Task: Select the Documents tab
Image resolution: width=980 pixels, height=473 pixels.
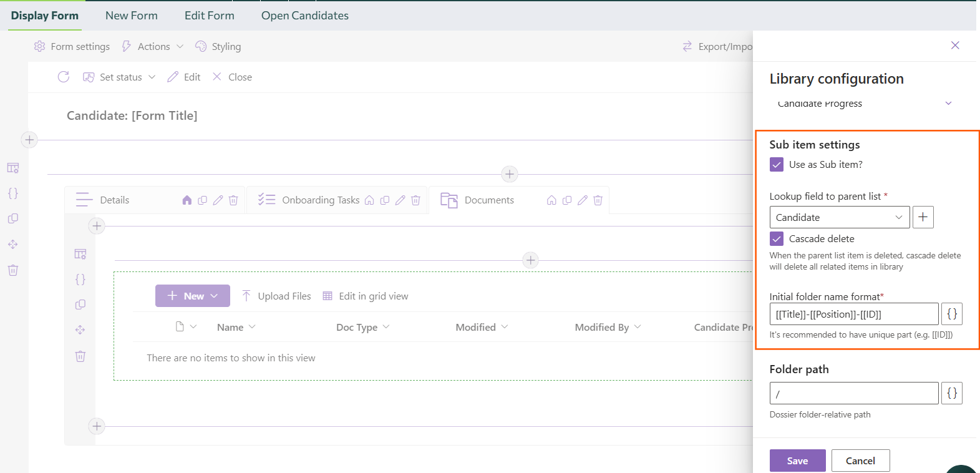Action: coord(489,200)
